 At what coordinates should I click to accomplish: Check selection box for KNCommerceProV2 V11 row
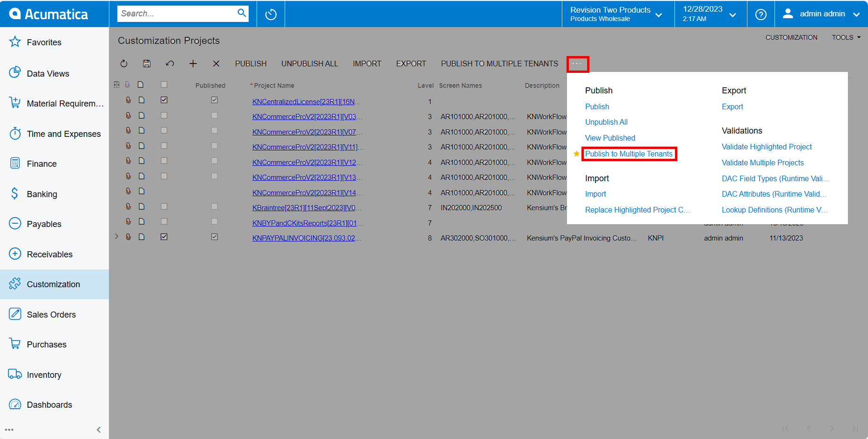[x=164, y=146]
